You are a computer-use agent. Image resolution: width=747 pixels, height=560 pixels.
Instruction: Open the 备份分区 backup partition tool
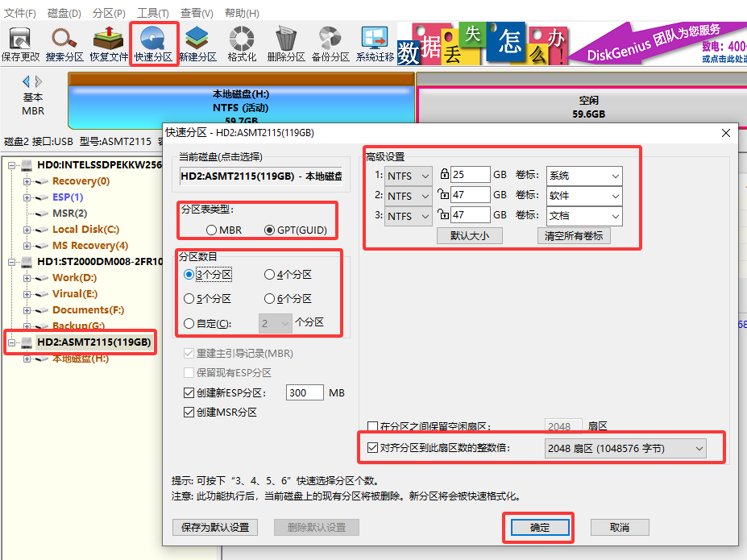click(330, 44)
